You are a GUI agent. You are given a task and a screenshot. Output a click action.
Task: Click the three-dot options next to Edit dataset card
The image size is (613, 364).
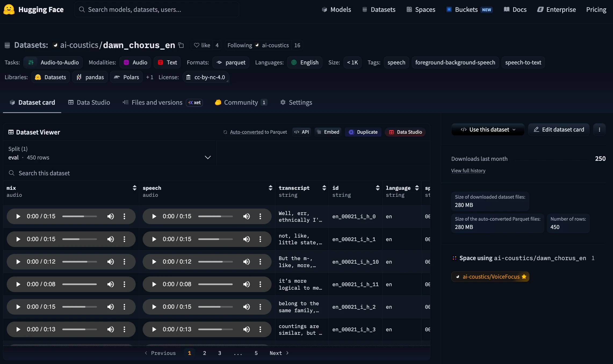[x=599, y=129]
